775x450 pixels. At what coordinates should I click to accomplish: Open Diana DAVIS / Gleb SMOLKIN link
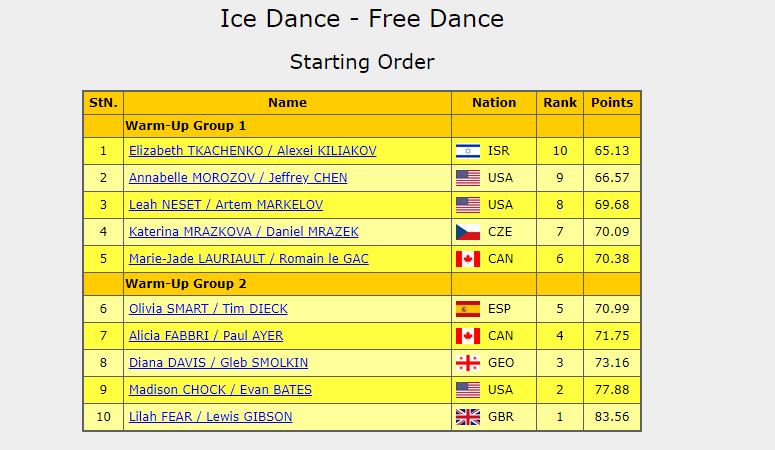(218, 363)
